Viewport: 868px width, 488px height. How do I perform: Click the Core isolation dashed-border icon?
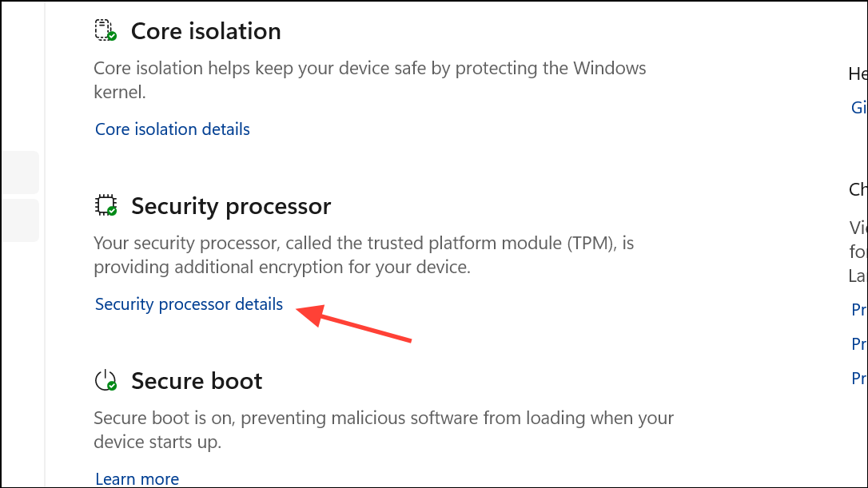103,30
